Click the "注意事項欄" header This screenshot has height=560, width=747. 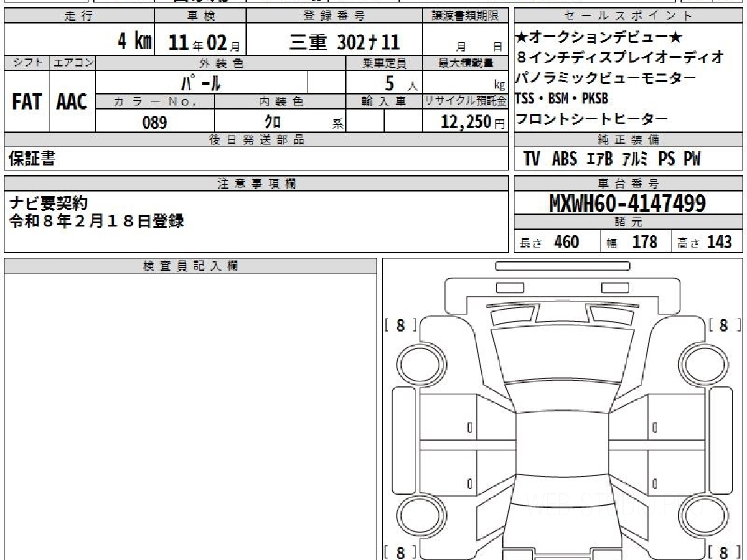(x=256, y=184)
